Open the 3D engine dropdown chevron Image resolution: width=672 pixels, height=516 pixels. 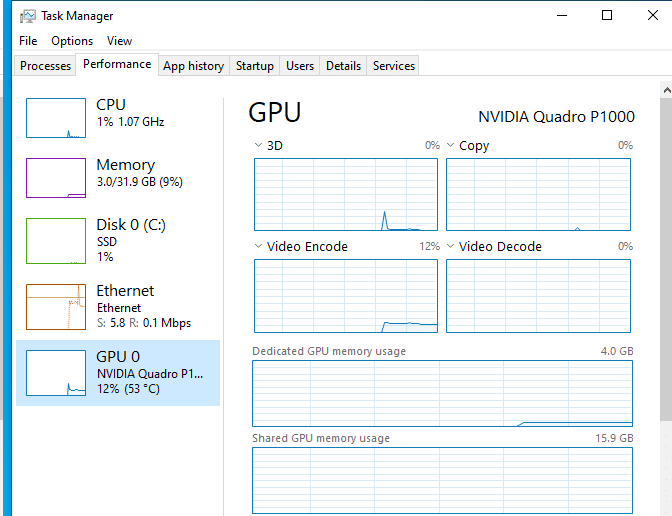258,145
